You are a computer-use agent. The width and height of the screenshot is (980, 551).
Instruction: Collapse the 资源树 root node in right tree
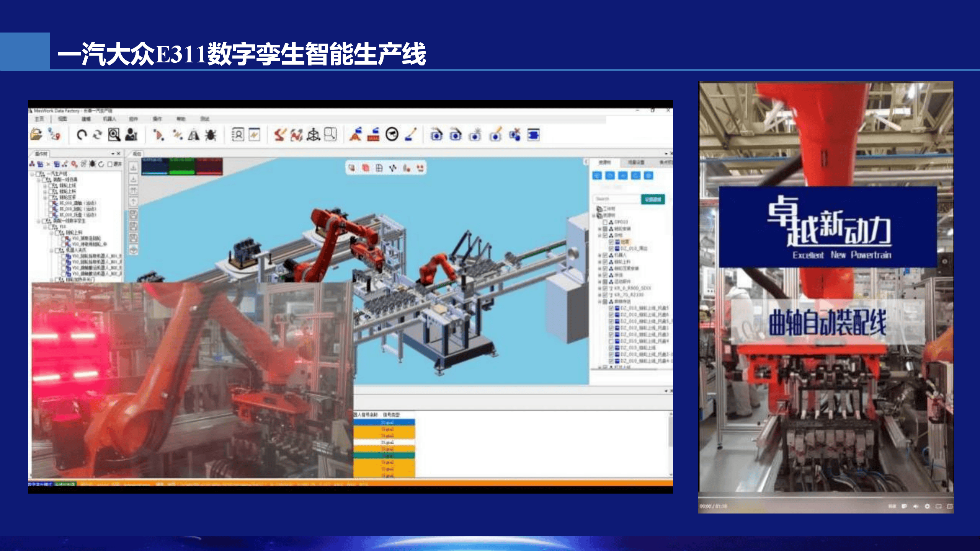click(x=594, y=215)
